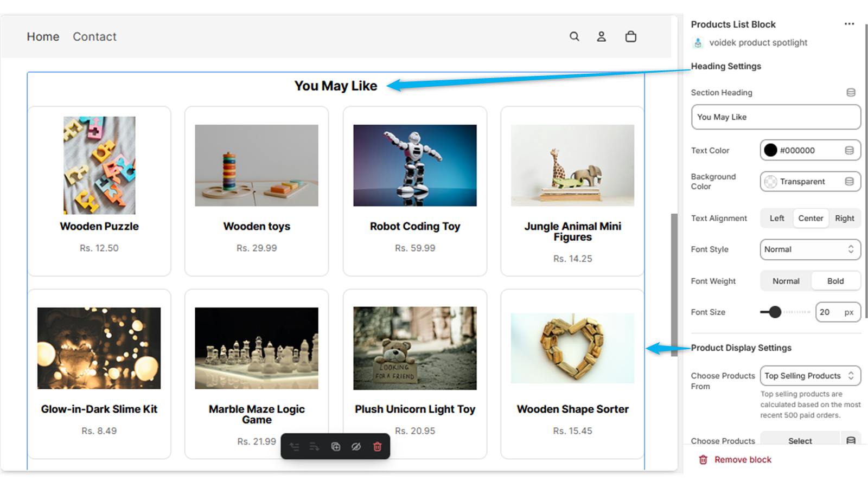Click the Products List Block title
This screenshot has width=868, height=488.
(x=733, y=24)
